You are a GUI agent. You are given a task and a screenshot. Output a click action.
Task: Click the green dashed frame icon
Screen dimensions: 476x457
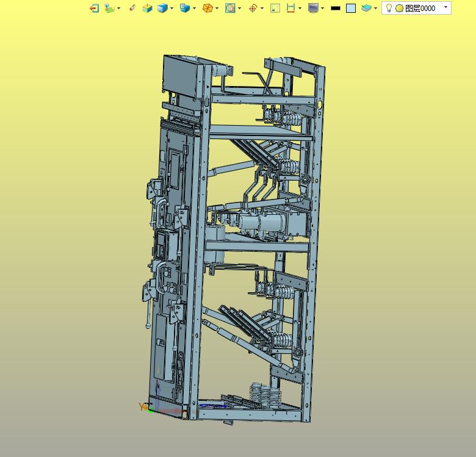pyautogui.click(x=275, y=8)
